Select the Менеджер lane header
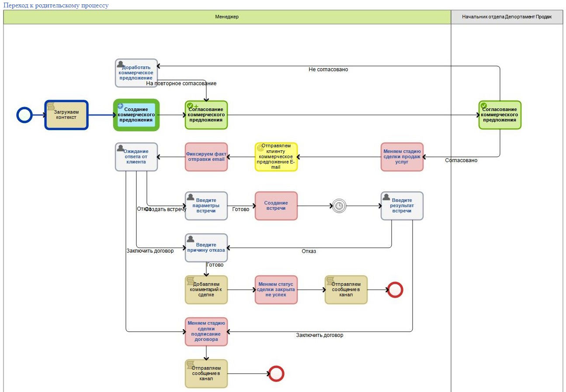566x392 pixels. coord(227,17)
